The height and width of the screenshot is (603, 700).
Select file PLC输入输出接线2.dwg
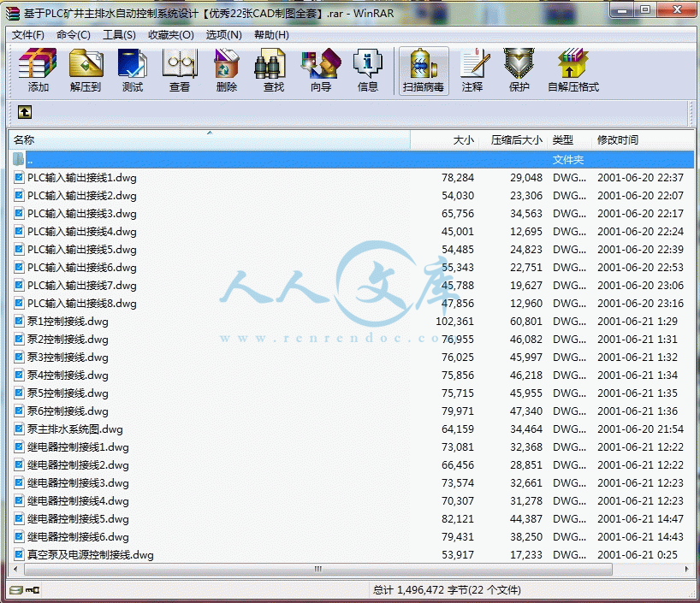pyautogui.click(x=81, y=196)
